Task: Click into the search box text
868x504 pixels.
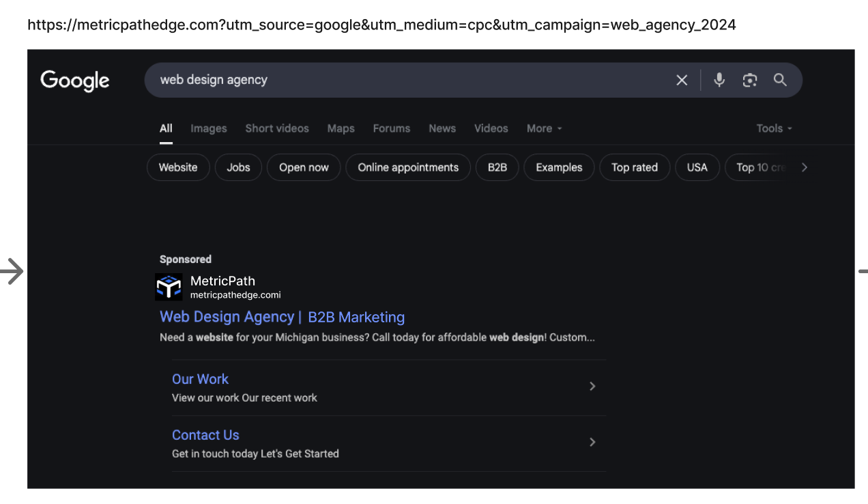Action: coord(214,80)
